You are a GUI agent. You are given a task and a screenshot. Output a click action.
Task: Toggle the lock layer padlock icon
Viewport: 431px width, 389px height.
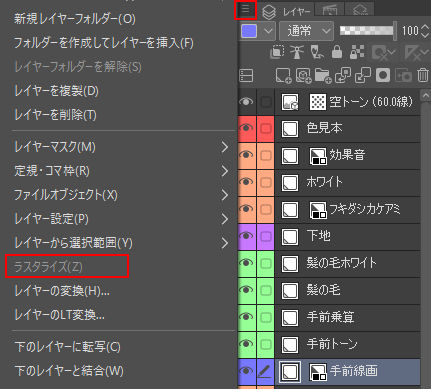(337, 52)
